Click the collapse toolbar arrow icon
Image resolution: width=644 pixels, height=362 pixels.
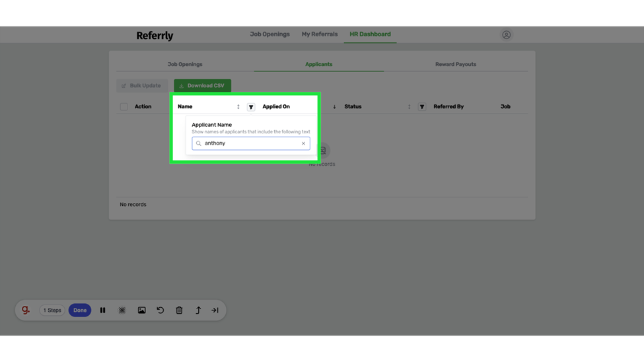(x=215, y=310)
